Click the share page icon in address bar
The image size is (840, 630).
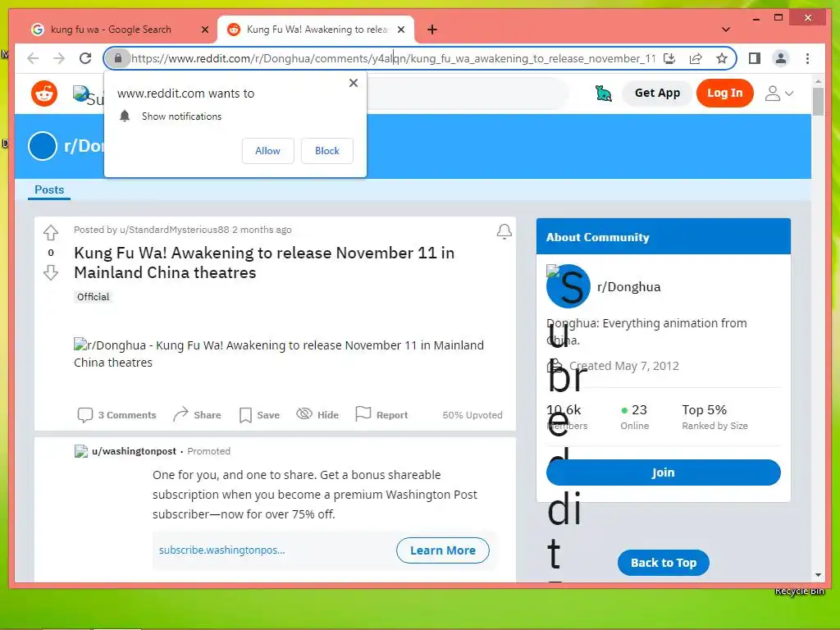coord(696,58)
